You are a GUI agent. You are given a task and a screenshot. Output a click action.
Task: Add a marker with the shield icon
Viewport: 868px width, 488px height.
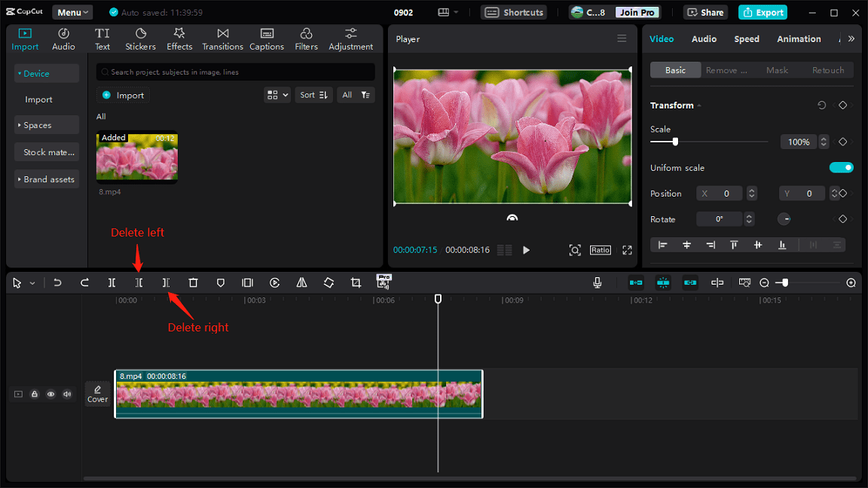pyautogui.click(x=220, y=282)
